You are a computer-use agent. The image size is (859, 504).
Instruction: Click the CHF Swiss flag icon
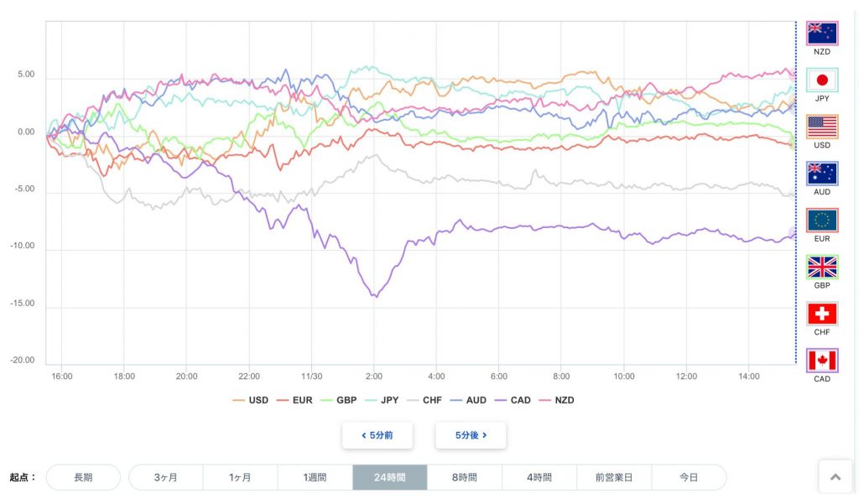tap(822, 314)
